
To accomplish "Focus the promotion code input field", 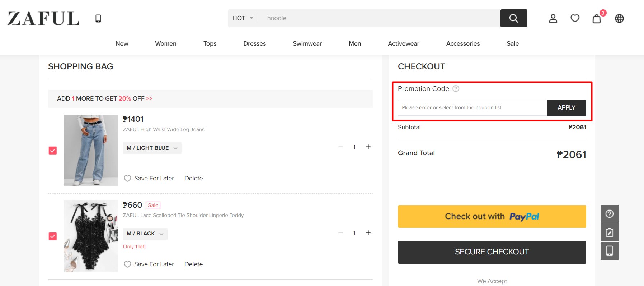I will click(x=472, y=108).
